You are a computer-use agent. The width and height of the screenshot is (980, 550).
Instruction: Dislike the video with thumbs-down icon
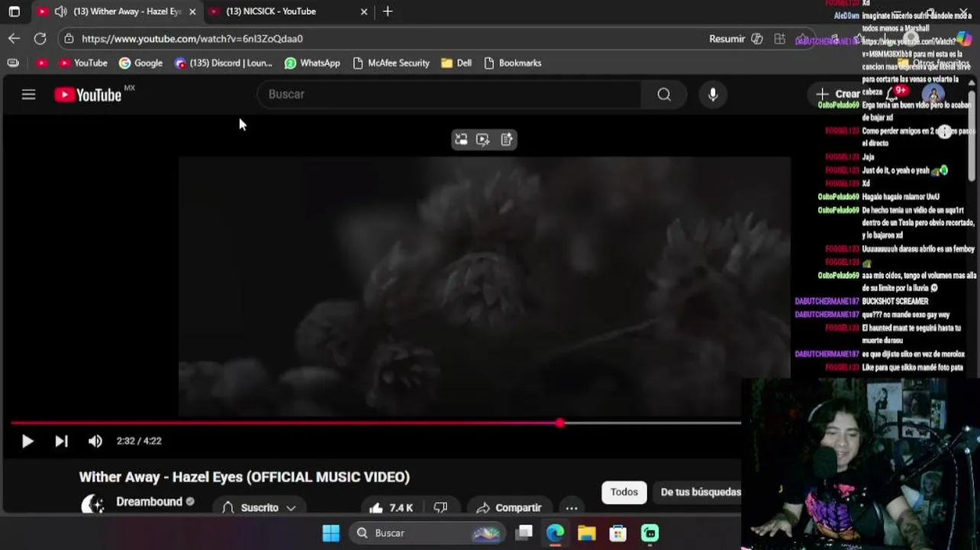(x=440, y=507)
